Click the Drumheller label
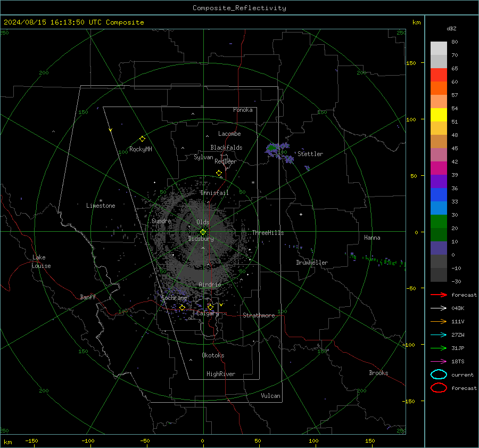 click(312, 263)
